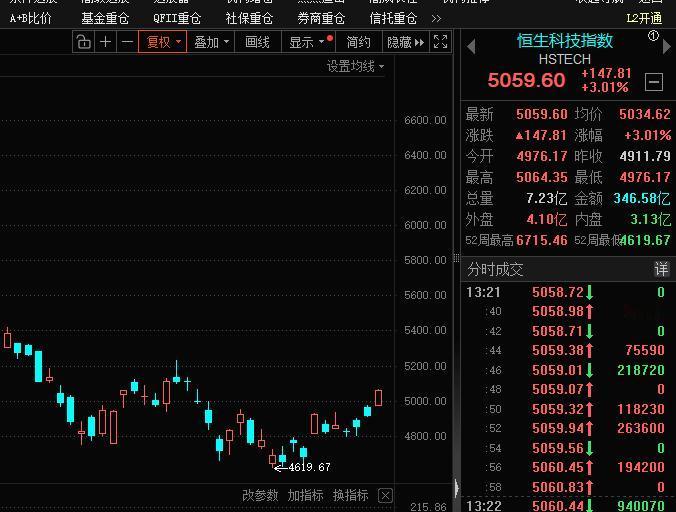
Task: Open the A+B比价 tab
Action: [31, 18]
